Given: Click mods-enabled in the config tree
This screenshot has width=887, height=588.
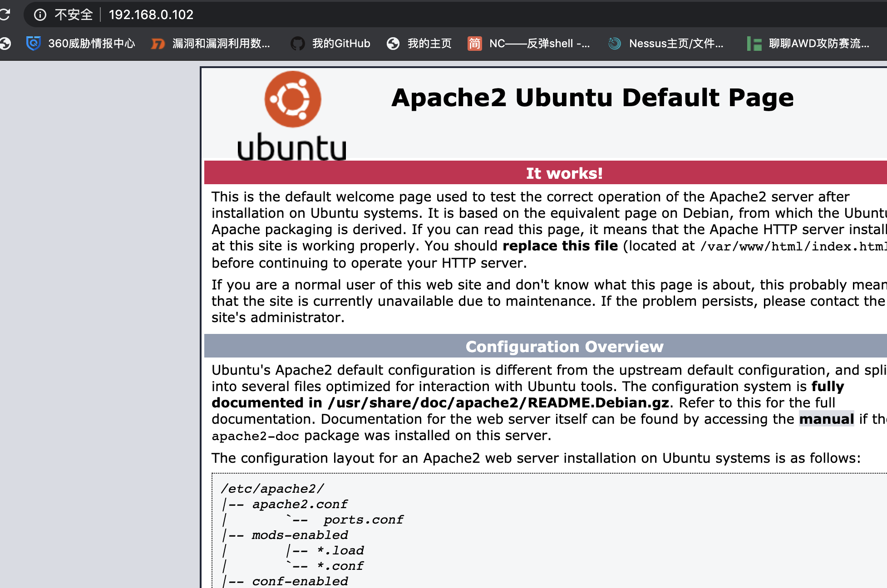Looking at the screenshot, I should [x=300, y=535].
